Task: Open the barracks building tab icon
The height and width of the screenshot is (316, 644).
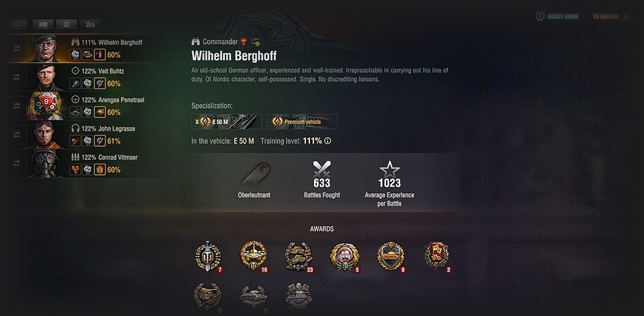Action: pyautogui.click(x=67, y=25)
